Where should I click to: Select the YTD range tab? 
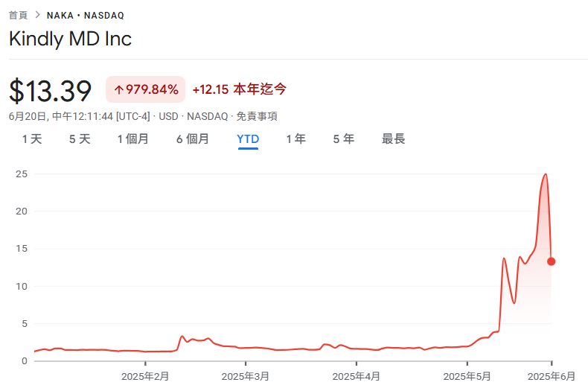pos(248,139)
